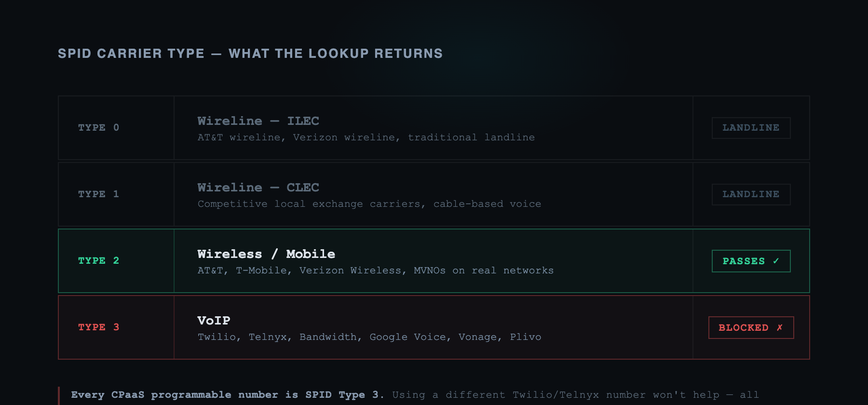The height and width of the screenshot is (405, 868).
Task: Click the traditional landline description text
Action: point(366,137)
